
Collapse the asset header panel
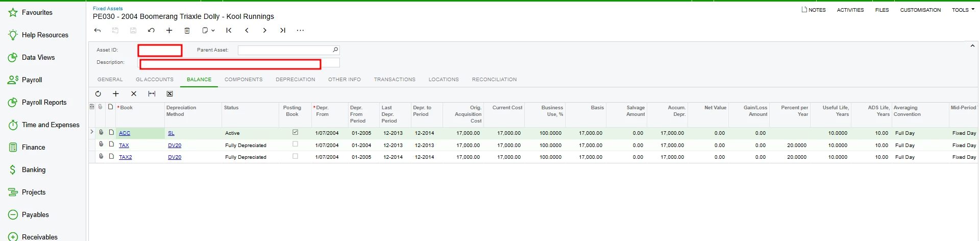[x=972, y=46]
